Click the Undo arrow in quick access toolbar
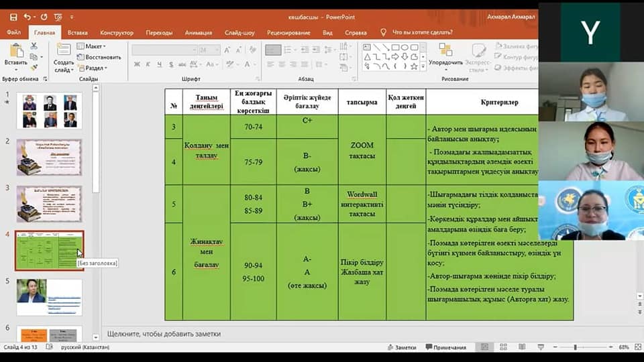The height and width of the screenshot is (362, 644). [28, 16]
